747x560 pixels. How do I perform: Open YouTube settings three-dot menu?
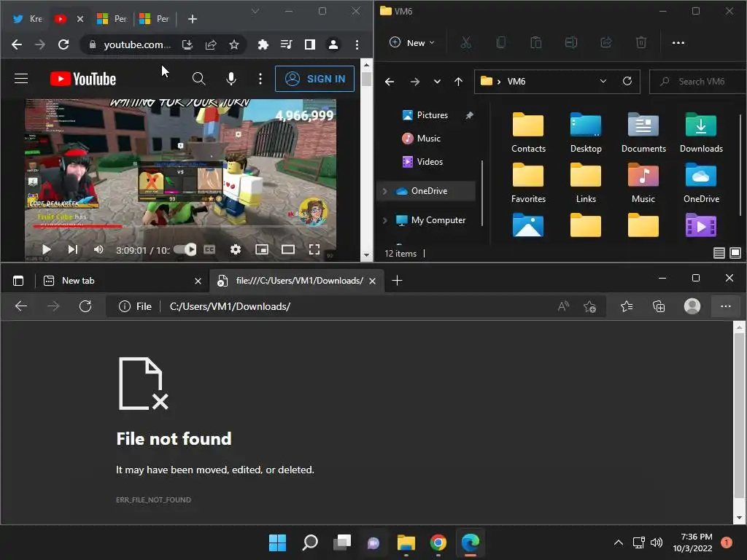coord(260,79)
